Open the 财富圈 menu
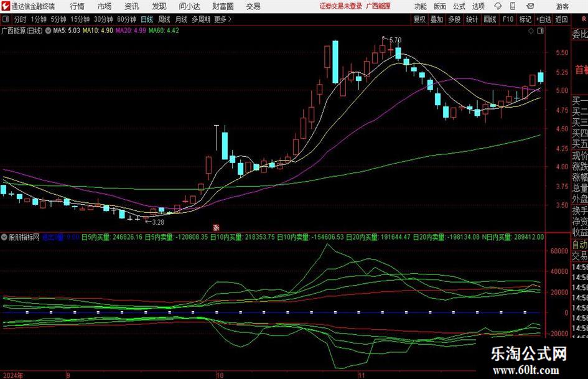 [223, 6]
